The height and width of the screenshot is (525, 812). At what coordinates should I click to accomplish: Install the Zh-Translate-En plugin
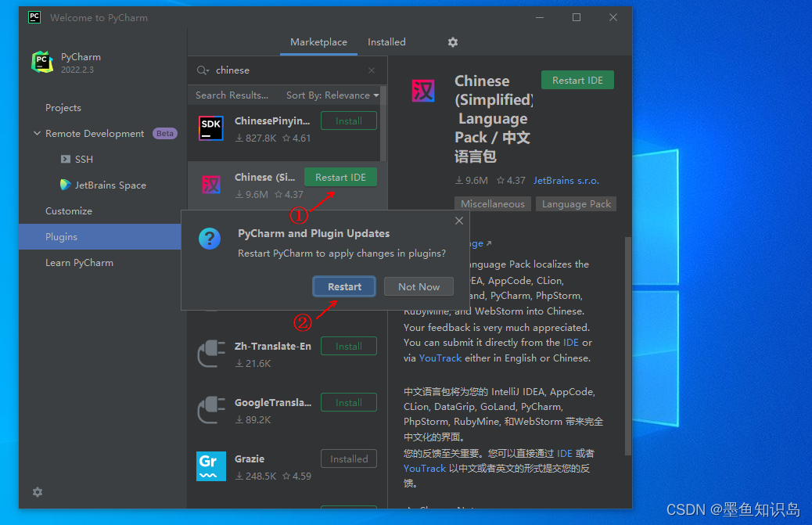(349, 346)
